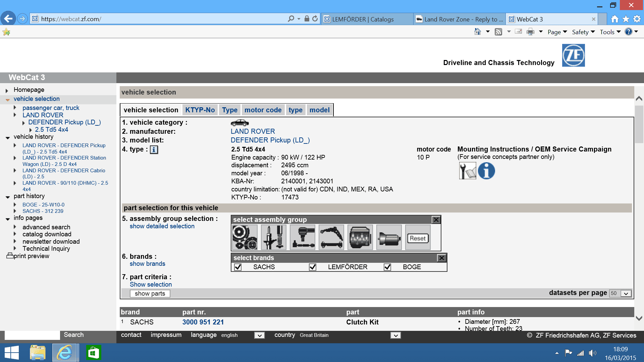Image resolution: width=644 pixels, height=362 pixels.
Task: Switch to the KTYP-No tab
Action: [x=200, y=110]
